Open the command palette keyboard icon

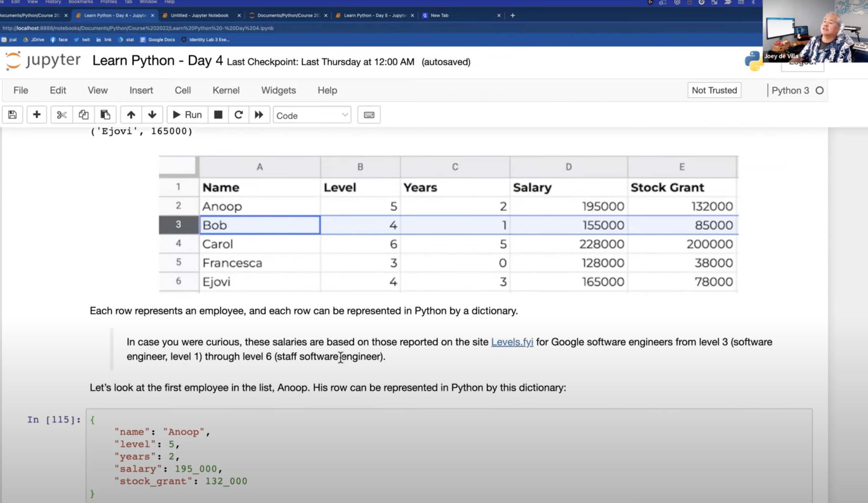tap(369, 115)
